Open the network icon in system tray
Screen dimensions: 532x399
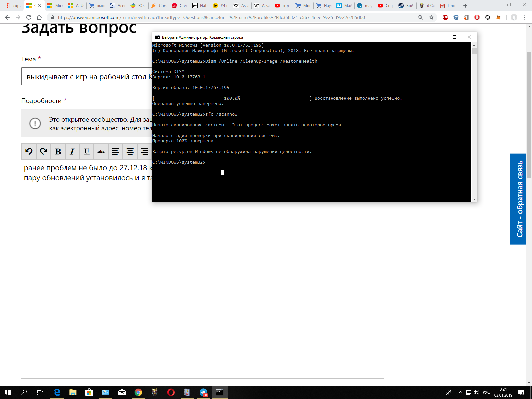coord(468,392)
